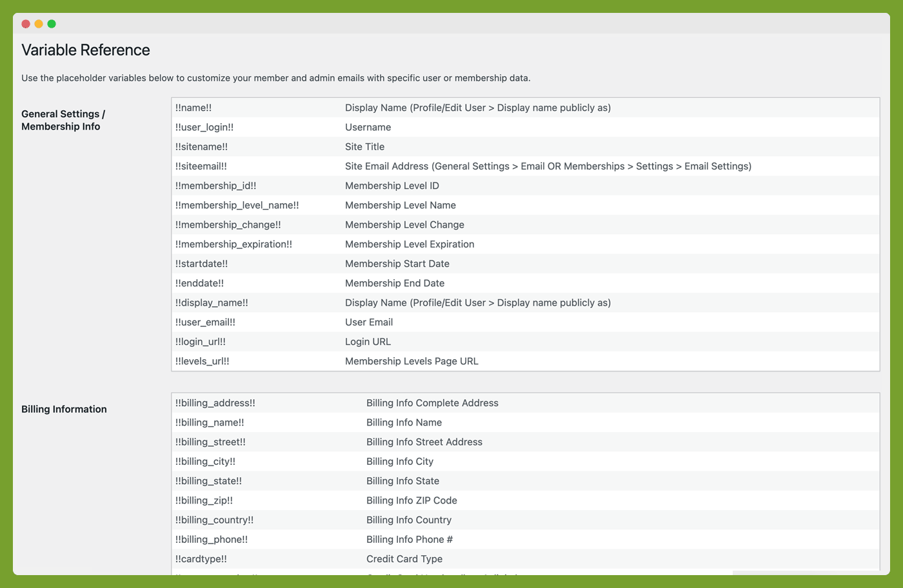Click the Membership Level ID description

click(392, 186)
